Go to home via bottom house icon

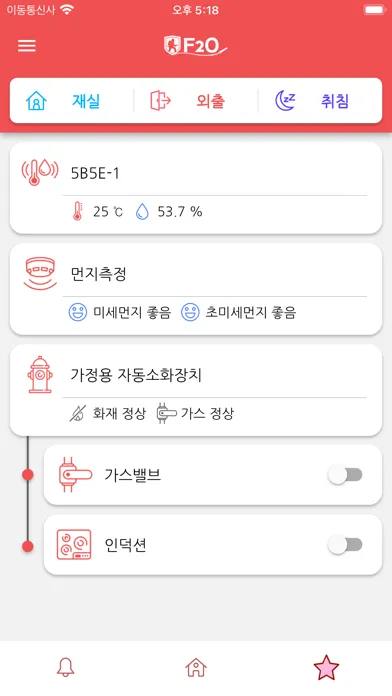click(196, 667)
